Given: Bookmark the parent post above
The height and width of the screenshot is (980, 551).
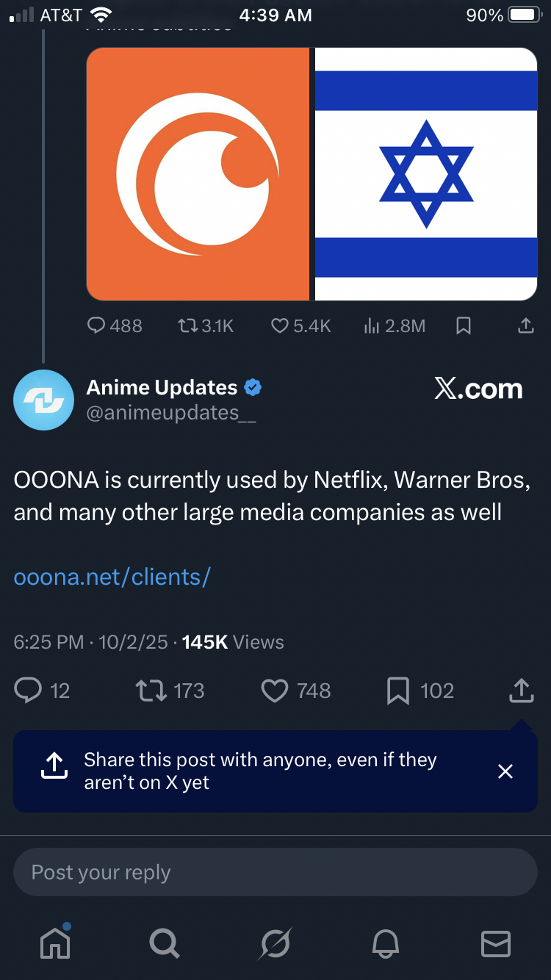Looking at the screenshot, I should pyautogui.click(x=464, y=325).
